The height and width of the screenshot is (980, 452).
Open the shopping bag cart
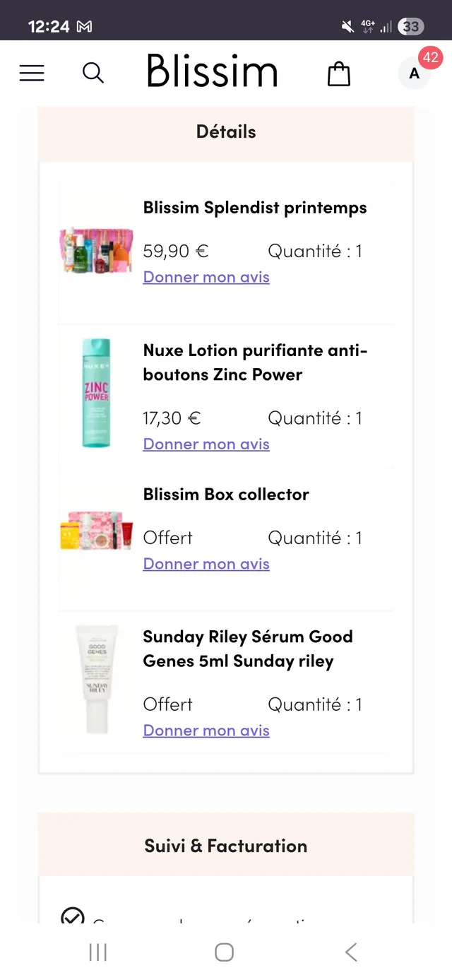[x=339, y=73]
